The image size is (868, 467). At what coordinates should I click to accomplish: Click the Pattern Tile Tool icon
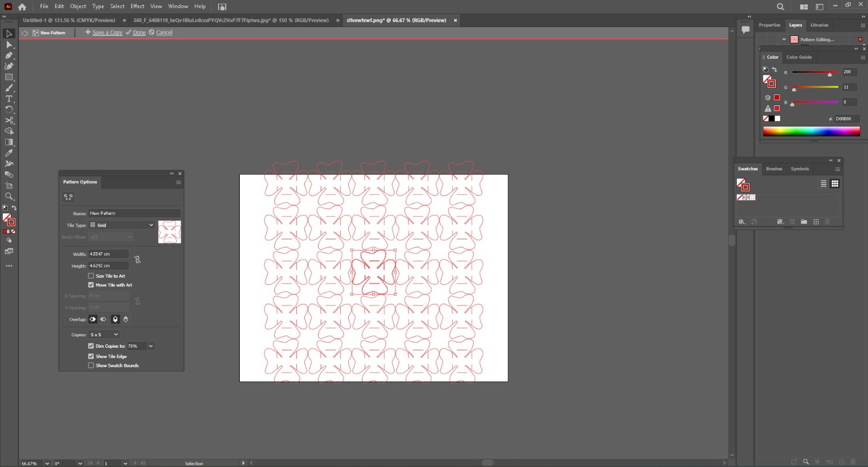click(68, 197)
